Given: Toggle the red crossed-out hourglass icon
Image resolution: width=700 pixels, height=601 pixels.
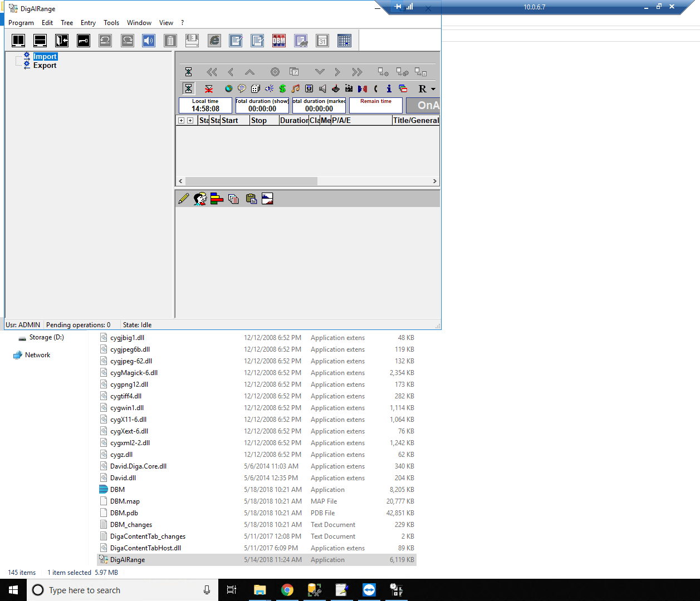Looking at the screenshot, I should point(209,88).
